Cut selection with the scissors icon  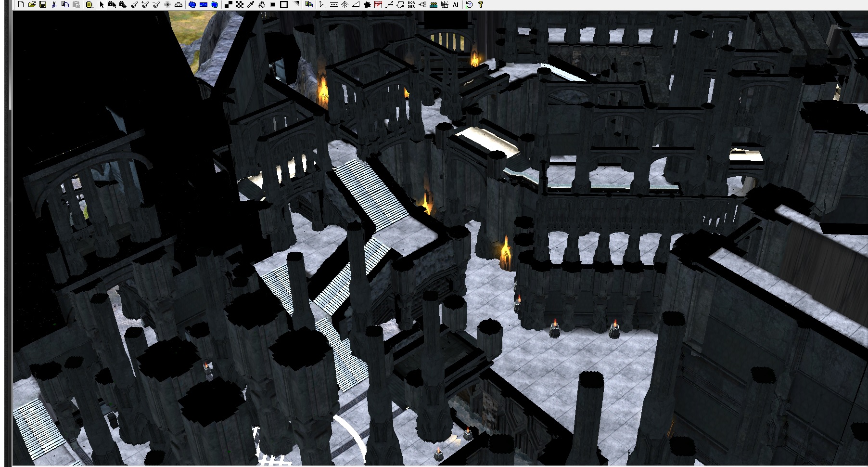coord(54,4)
